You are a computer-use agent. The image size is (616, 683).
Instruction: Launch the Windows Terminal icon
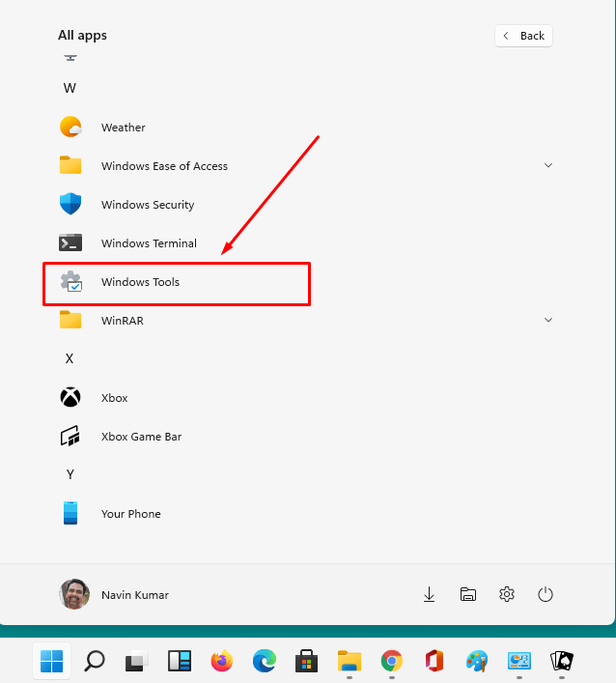[70, 242]
